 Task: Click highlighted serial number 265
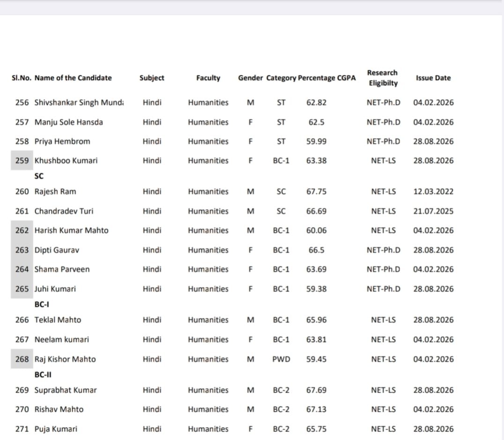(x=22, y=289)
